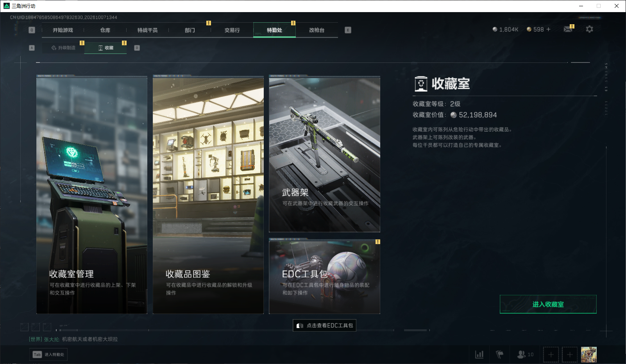Open the friends list icon showing 10
This screenshot has height=364, width=626.
525,354
